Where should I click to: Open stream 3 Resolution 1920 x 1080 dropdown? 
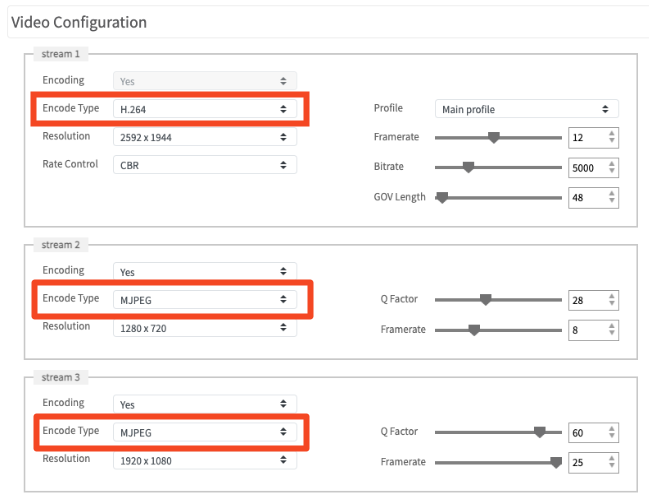[x=204, y=460]
